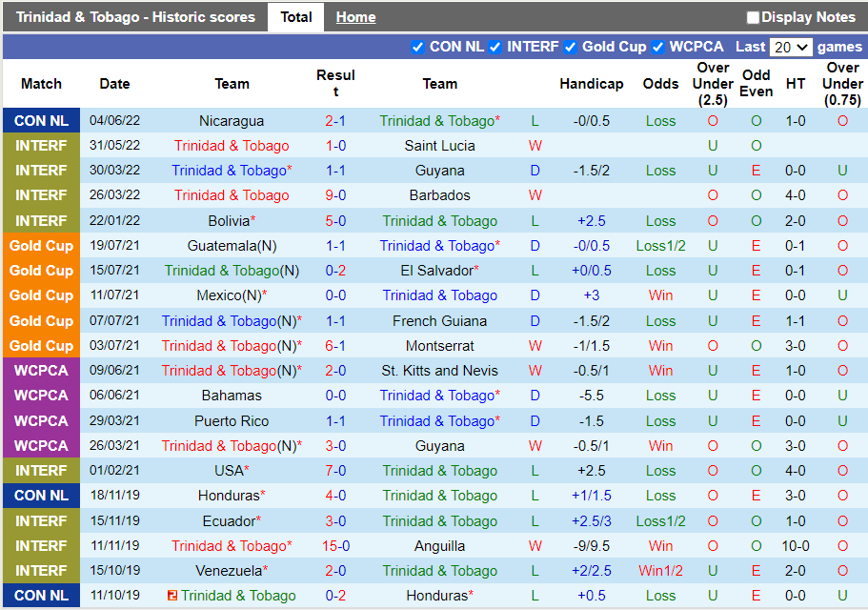This screenshot has height=610, width=868.
Task: Open Bahamas team link
Action: (x=232, y=396)
